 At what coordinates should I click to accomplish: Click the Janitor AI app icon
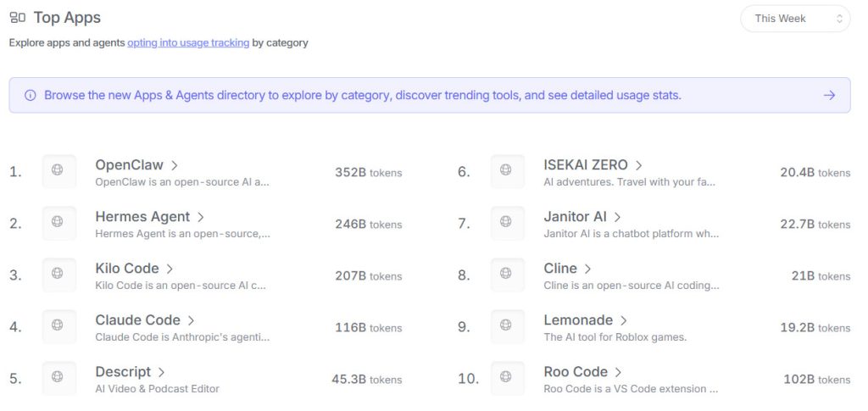point(507,223)
